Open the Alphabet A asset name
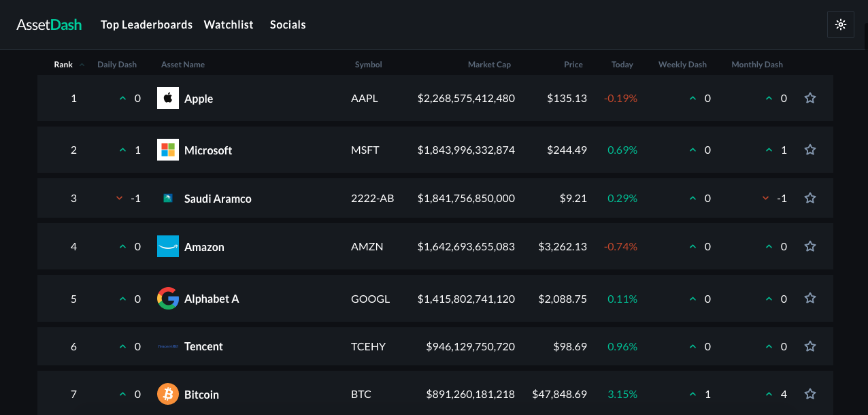The height and width of the screenshot is (415, 868). pos(212,299)
